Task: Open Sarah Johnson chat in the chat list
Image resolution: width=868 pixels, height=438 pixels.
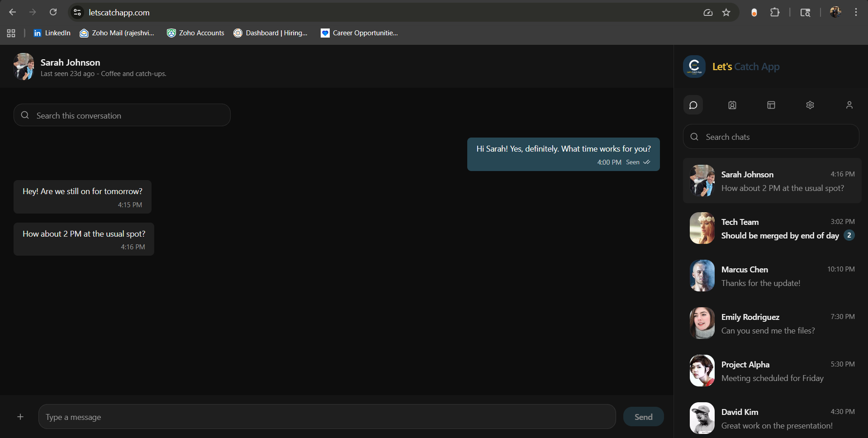Action: pos(772,181)
